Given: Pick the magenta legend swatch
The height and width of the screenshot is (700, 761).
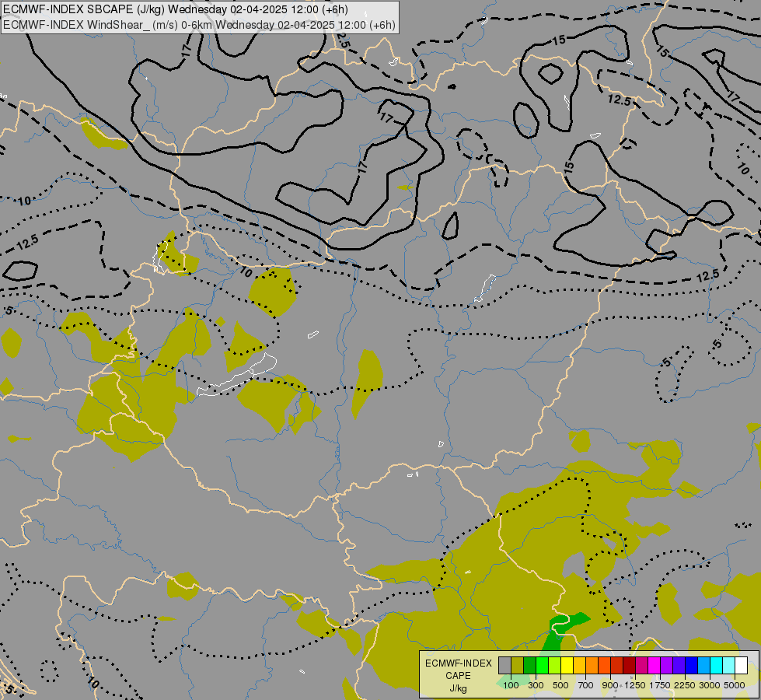Looking at the screenshot, I should click(654, 666).
